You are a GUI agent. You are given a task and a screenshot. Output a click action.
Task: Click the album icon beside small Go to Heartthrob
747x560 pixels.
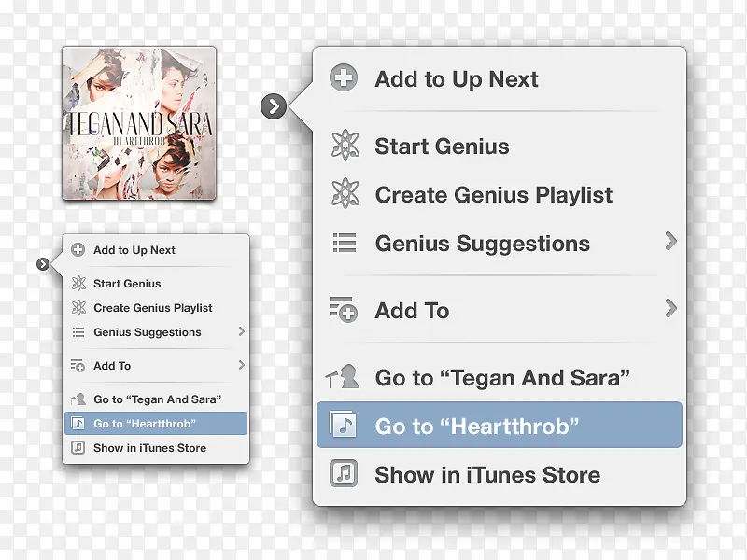(x=78, y=423)
